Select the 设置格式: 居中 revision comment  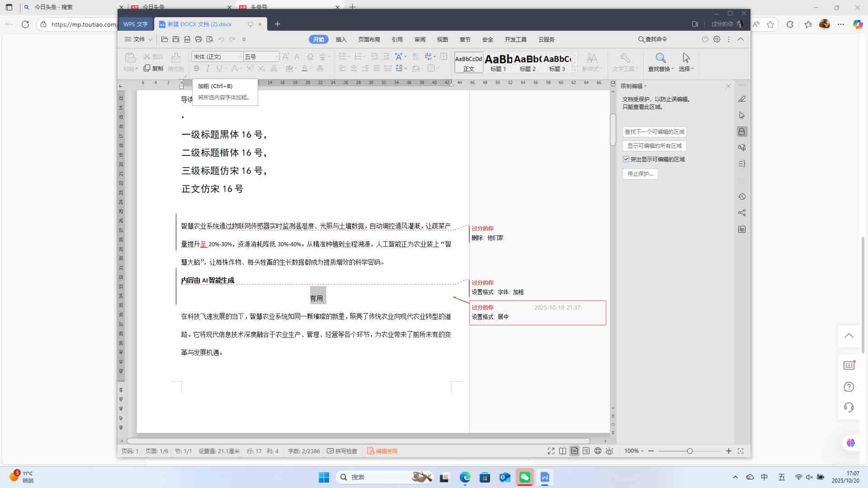[x=538, y=313]
